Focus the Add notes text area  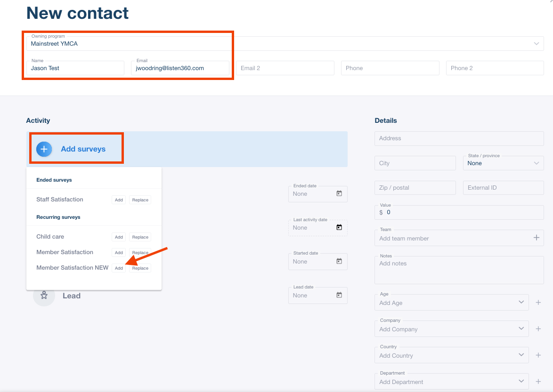459,270
